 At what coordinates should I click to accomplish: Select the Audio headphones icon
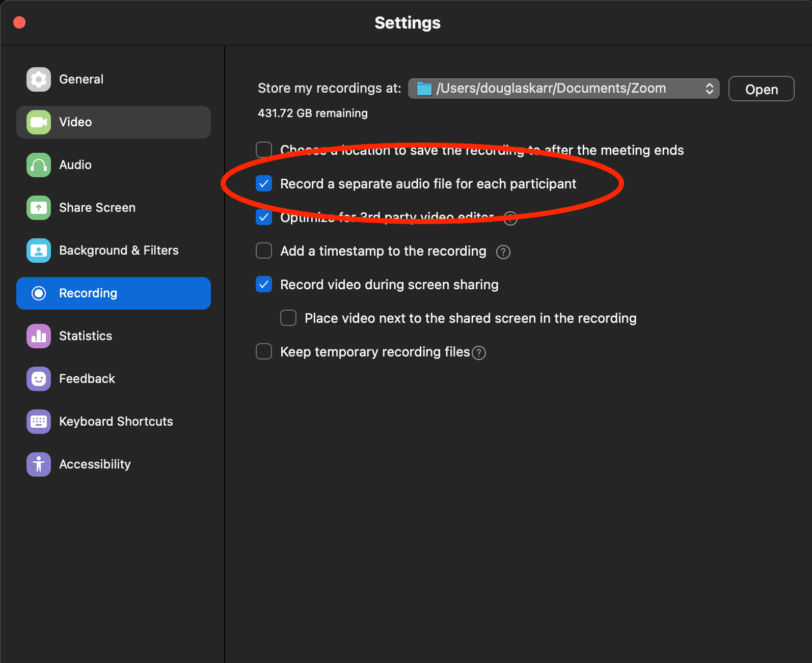pyautogui.click(x=39, y=165)
